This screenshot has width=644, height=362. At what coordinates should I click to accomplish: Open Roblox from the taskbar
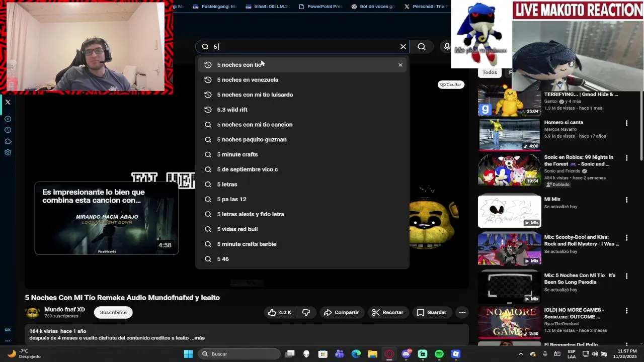[x=456, y=354]
